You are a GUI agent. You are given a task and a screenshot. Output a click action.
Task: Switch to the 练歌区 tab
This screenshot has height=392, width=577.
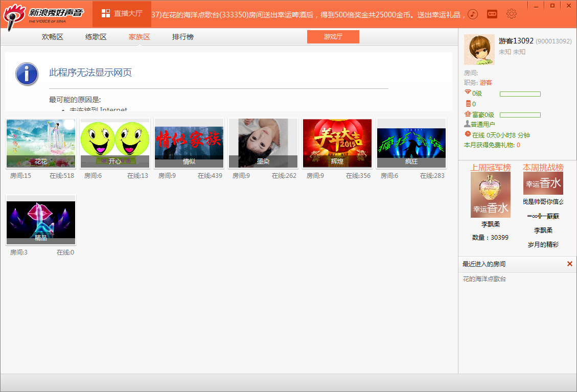[96, 37]
